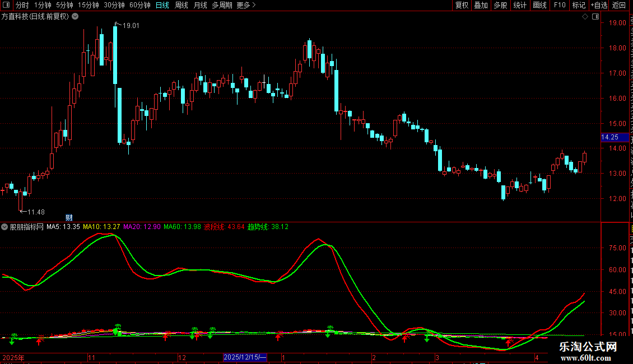
Task: Click the 叠加 overlay button
Action: pos(481,5)
